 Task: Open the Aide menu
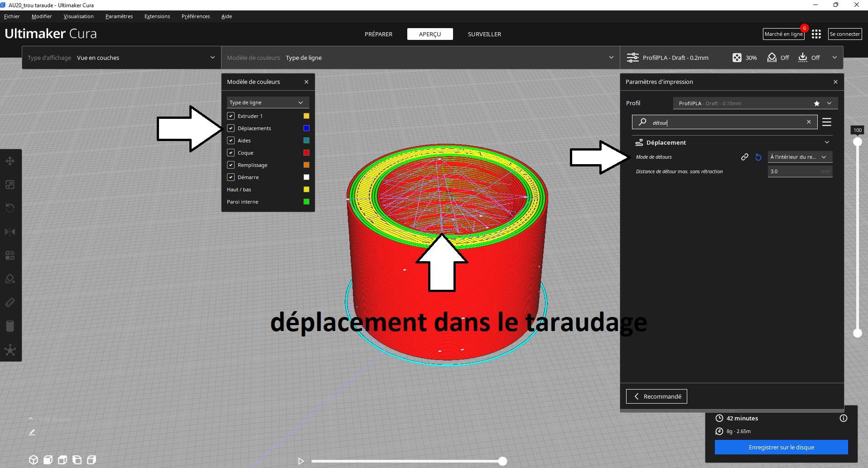227,16
